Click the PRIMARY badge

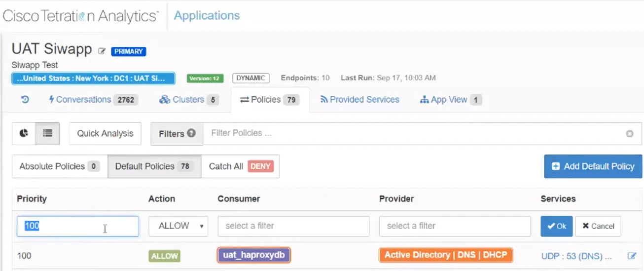(129, 51)
